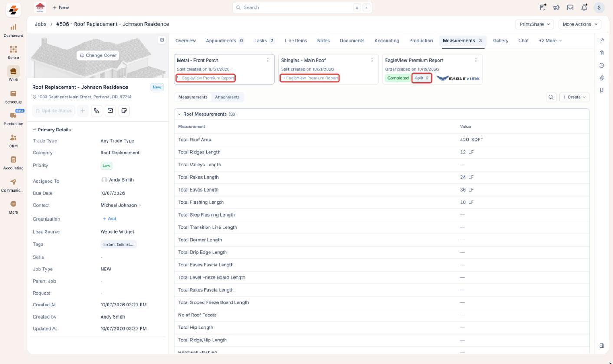This screenshot has width=613, height=364.
Task: Add a note via sticky-note icon
Action: click(124, 111)
